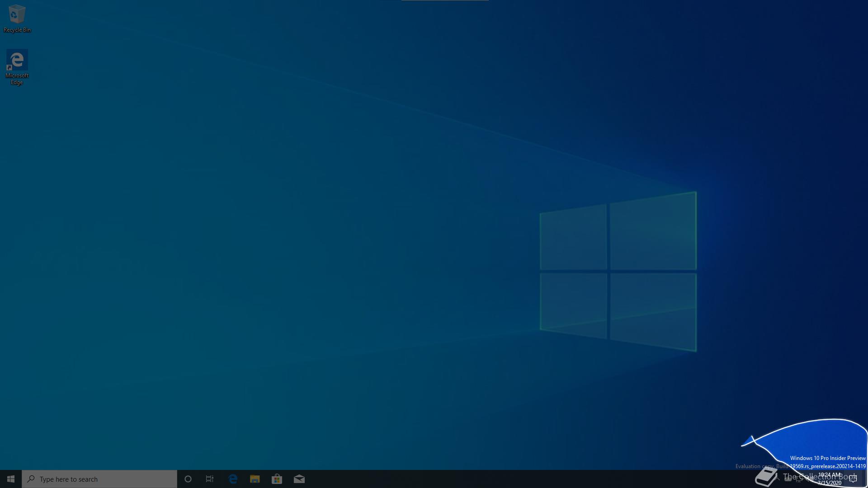Launch Microsoft Edge from the taskbar

click(x=233, y=479)
